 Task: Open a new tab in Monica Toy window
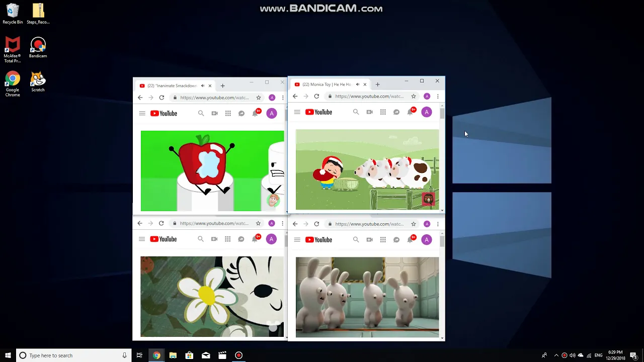(x=377, y=84)
